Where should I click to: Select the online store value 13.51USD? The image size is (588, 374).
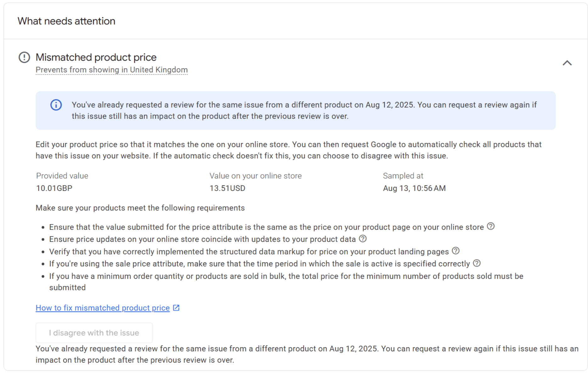point(227,188)
